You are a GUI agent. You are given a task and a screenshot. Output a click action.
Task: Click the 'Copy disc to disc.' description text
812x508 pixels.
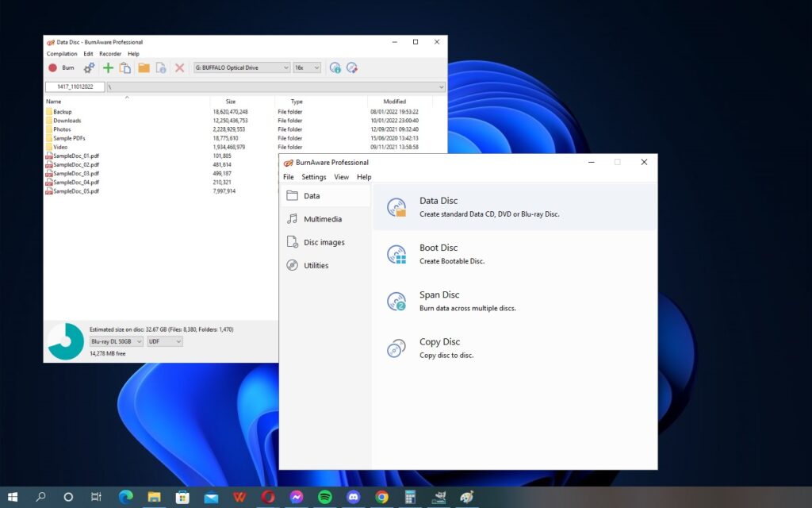[446, 356]
